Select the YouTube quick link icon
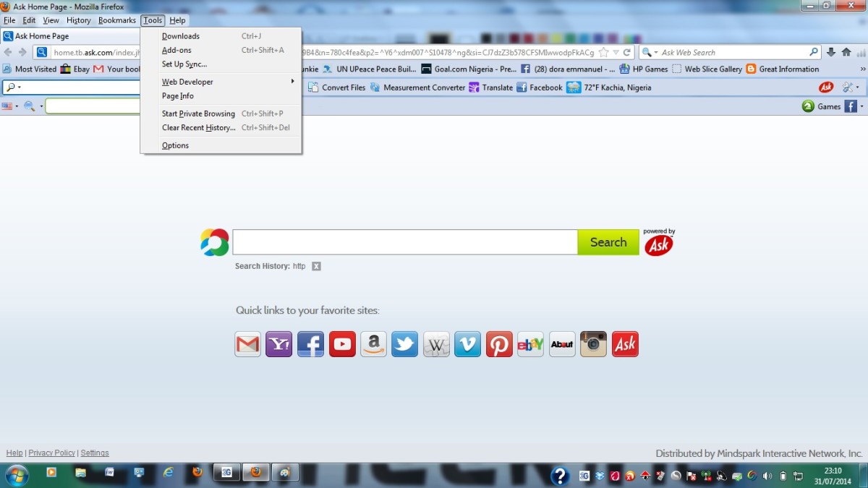Viewport: 868px width, 488px height. (x=341, y=344)
